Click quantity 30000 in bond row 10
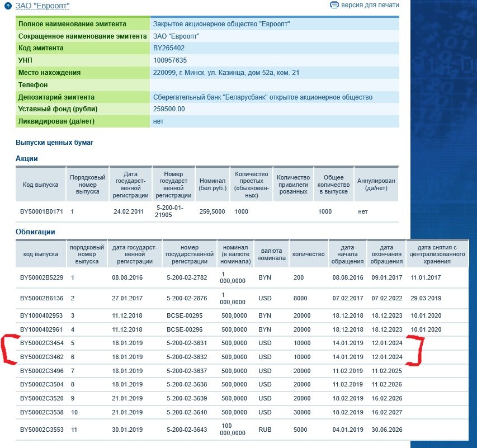This screenshot has height=448, width=477. pyautogui.click(x=302, y=412)
